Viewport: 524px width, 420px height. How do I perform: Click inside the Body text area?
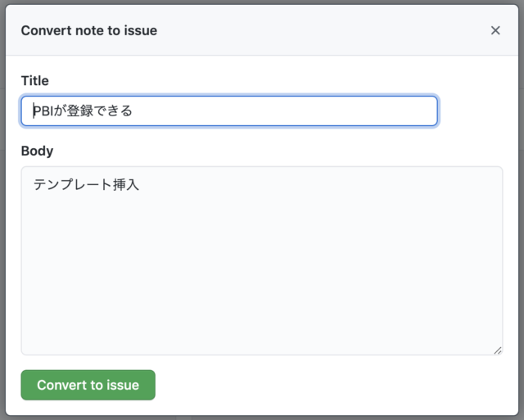coord(262,260)
